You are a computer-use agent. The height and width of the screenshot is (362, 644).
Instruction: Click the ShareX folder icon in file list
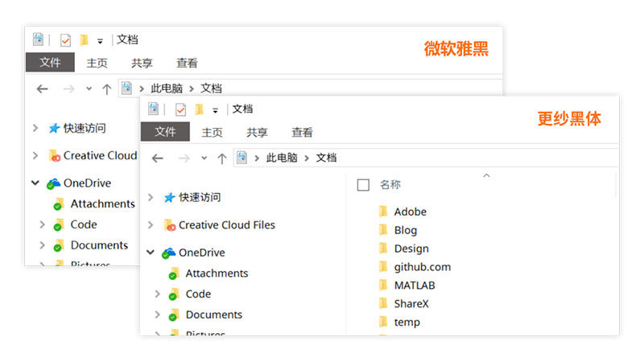[x=383, y=303]
